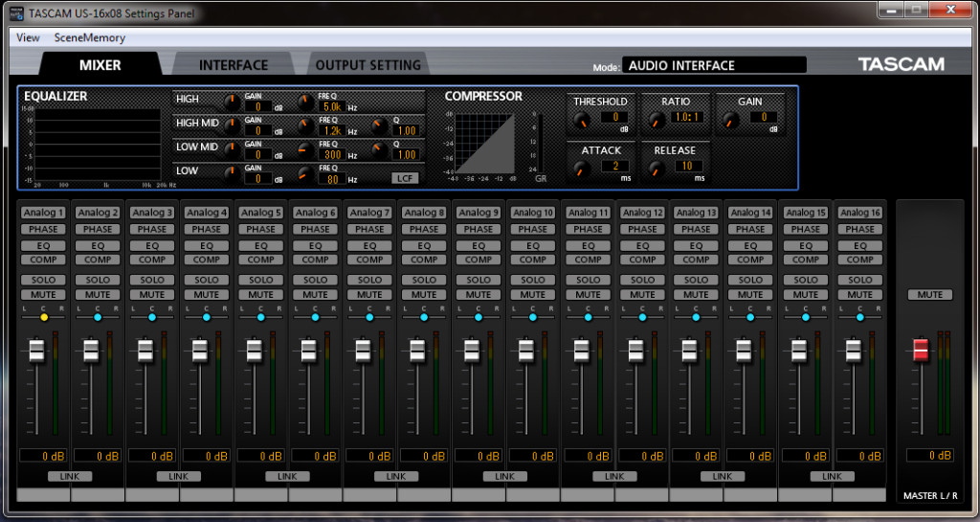Click the compressor THRESHOLD knob

point(583,120)
